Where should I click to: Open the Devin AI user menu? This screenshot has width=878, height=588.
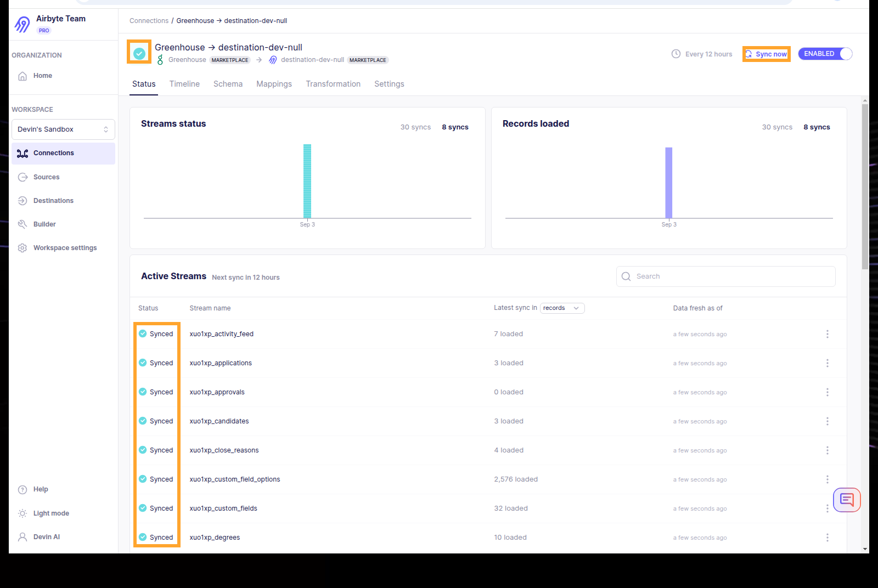click(x=63, y=537)
